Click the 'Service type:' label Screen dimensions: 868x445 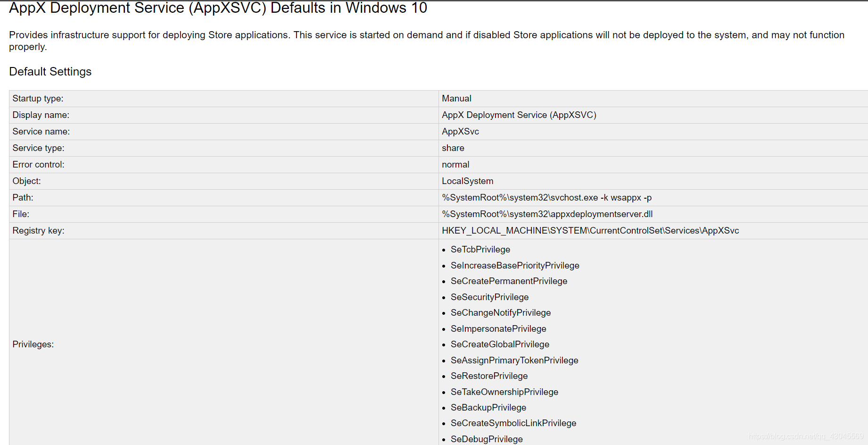pyautogui.click(x=38, y=148)
